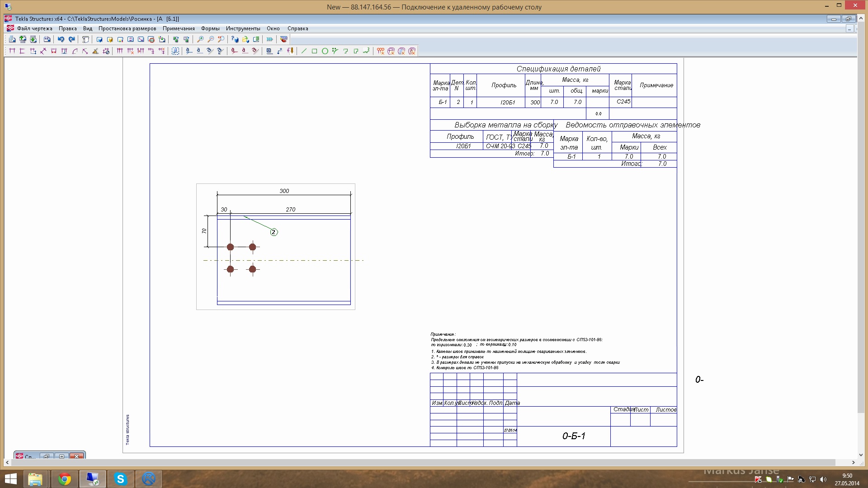Viewport: 868px width, 488px height.
Task: Zoom out with magnifier minus icon
Action: [211, 39]
